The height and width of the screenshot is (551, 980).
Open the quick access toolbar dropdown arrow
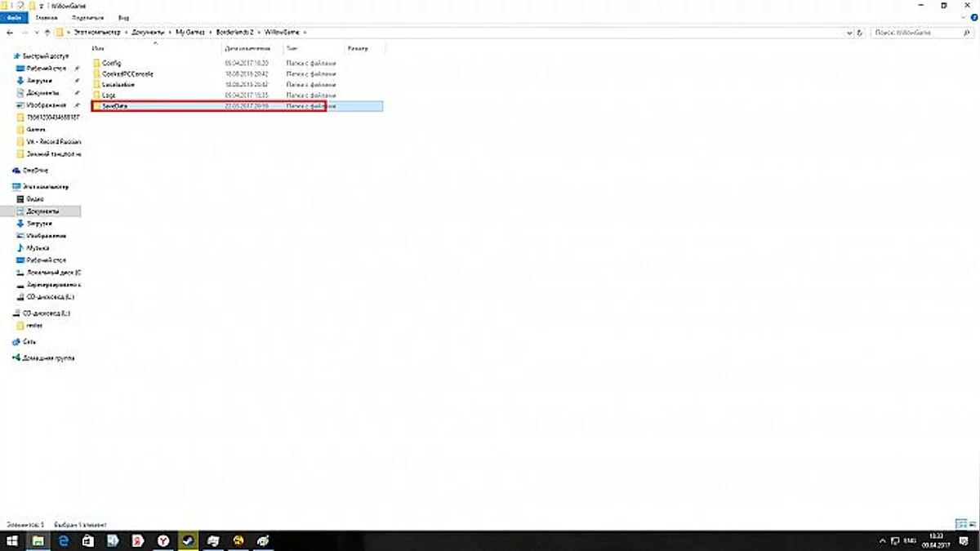pos(42,5)
